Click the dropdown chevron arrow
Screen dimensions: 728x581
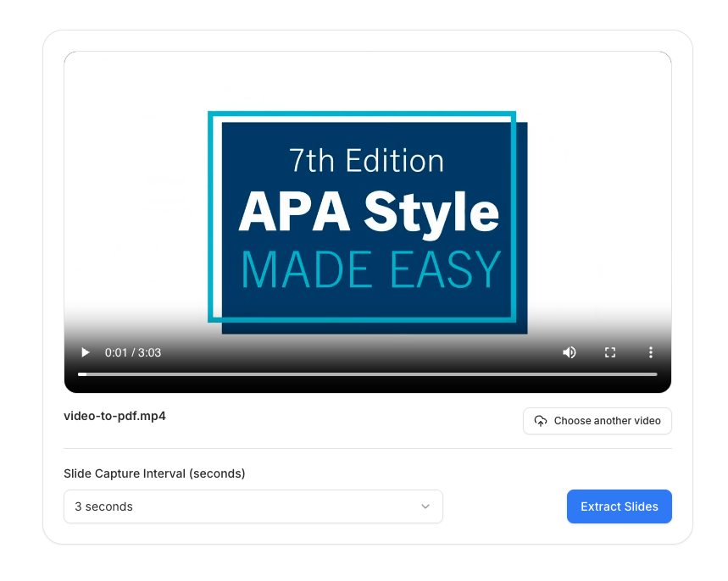pyautogui.click(x=425, y=506)
